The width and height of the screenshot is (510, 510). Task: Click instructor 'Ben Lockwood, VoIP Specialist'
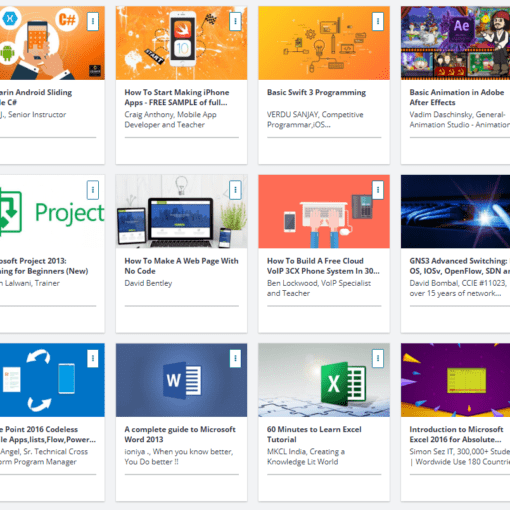coord(319,288)
